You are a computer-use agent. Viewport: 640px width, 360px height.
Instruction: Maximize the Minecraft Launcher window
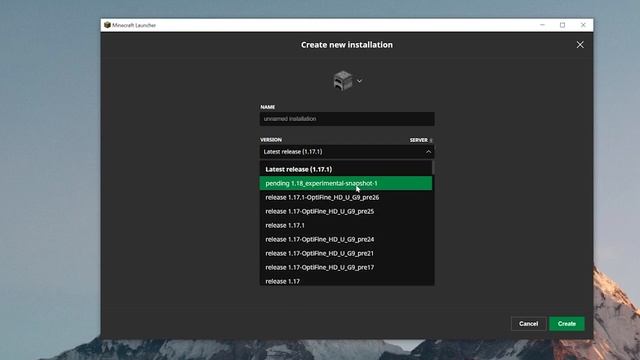(x=562, y=25)
